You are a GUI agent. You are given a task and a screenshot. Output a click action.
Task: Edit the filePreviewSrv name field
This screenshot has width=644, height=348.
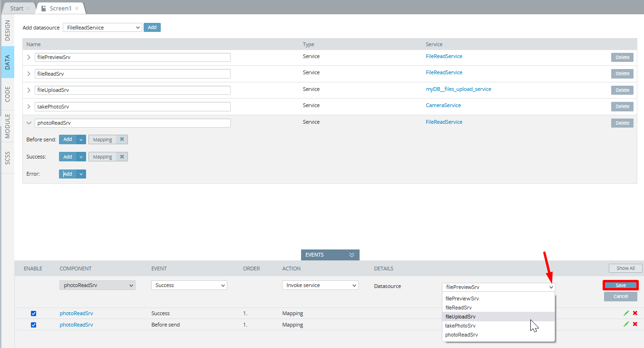click(133, 57)
